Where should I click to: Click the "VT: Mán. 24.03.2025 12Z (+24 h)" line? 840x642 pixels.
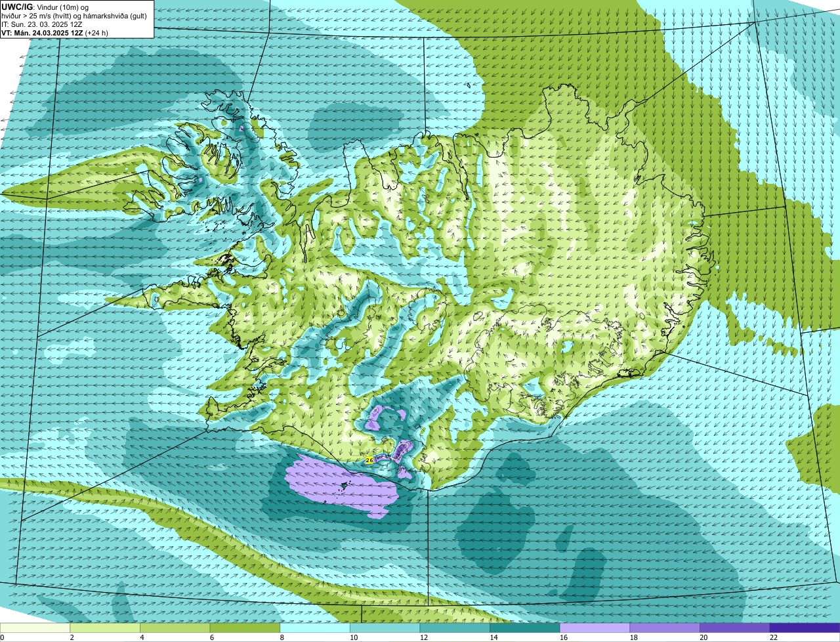(x=54, y=32)
